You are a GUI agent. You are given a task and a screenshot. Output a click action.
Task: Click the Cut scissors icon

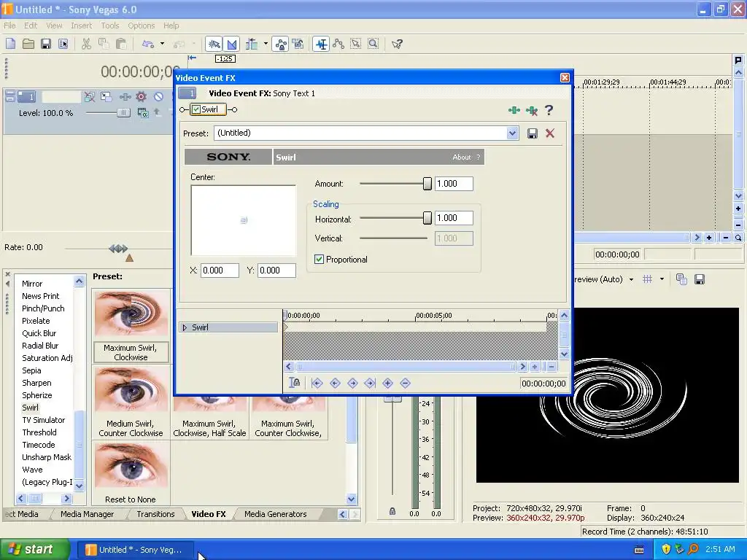point(86,44)
